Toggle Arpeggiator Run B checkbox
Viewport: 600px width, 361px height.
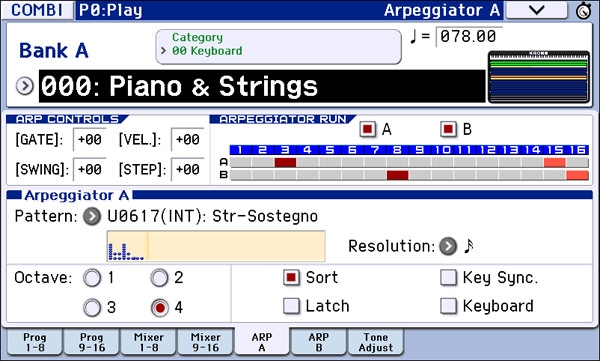tap(448, 129)
